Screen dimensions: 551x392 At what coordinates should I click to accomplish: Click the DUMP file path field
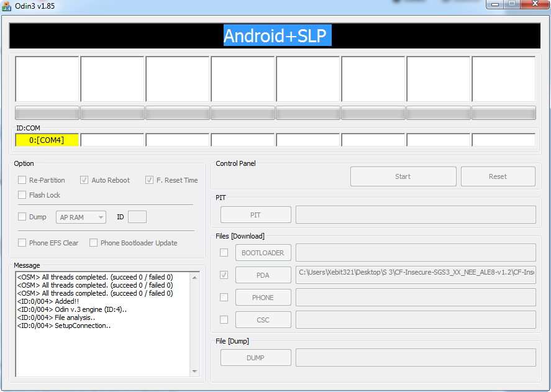416,358
